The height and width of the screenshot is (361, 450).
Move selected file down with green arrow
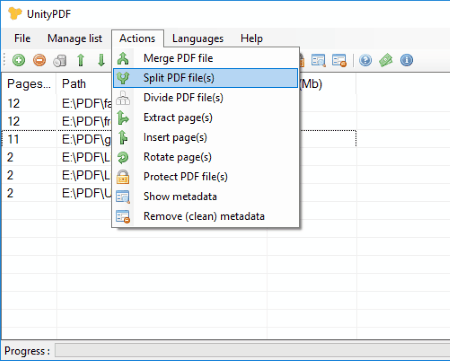[x=101, y=60]
